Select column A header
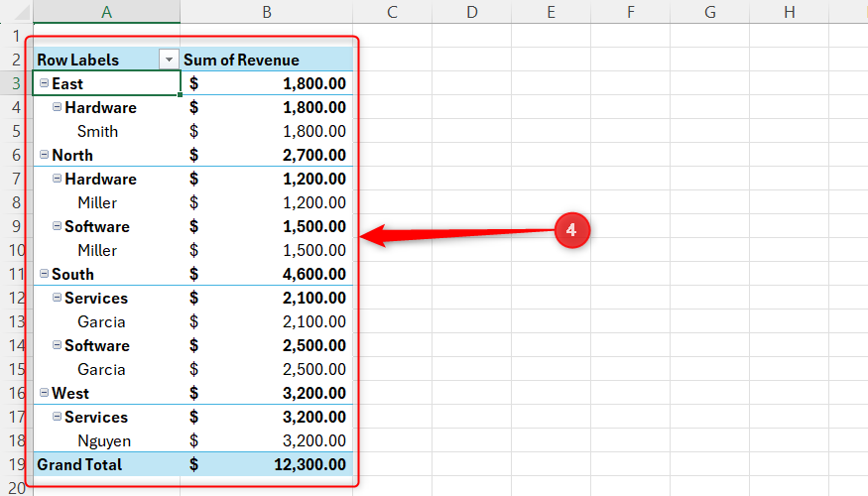Viewport: 868px width, 496px height. coord(106,12)
